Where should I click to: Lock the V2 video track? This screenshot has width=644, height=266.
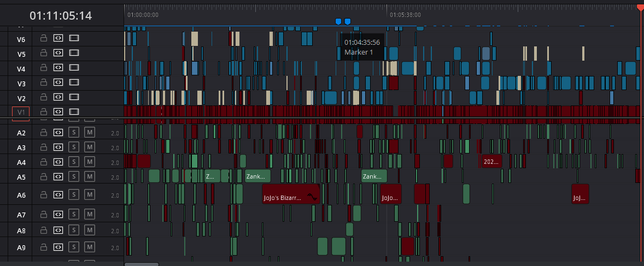43,97
